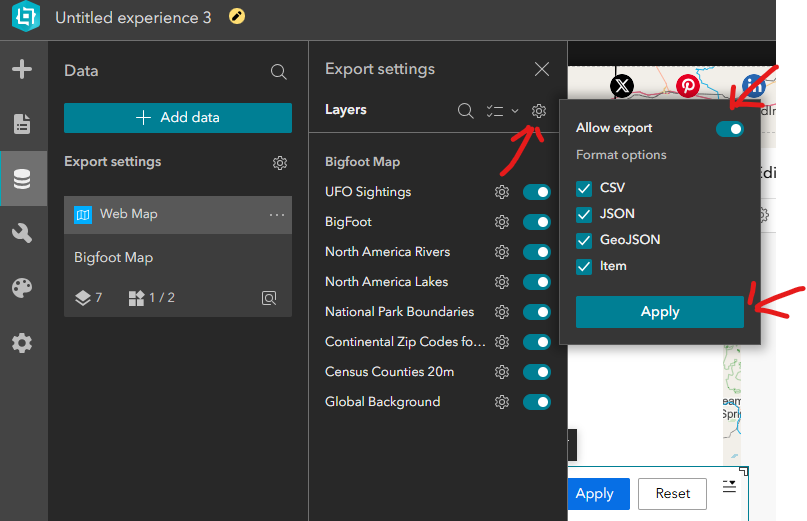Disable export for BigFoot layer
Viewport: 807px width, 521px height.
537,222
